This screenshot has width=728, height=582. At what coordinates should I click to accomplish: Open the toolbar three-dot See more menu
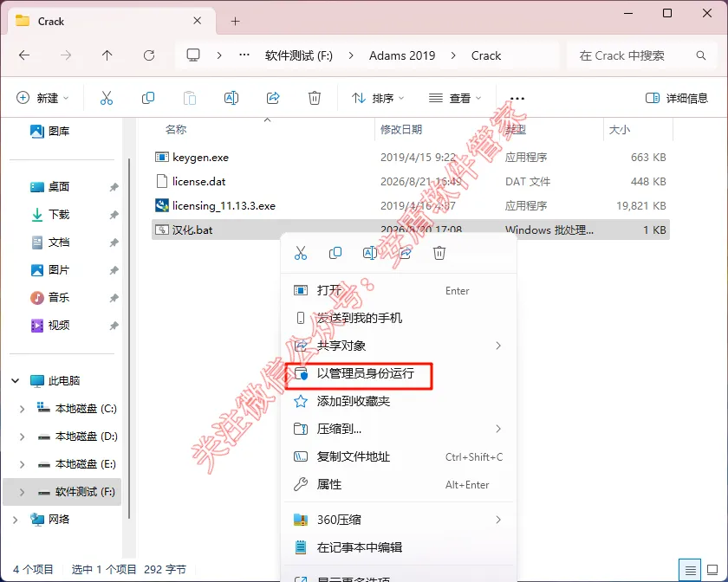(x=517, y=99)
